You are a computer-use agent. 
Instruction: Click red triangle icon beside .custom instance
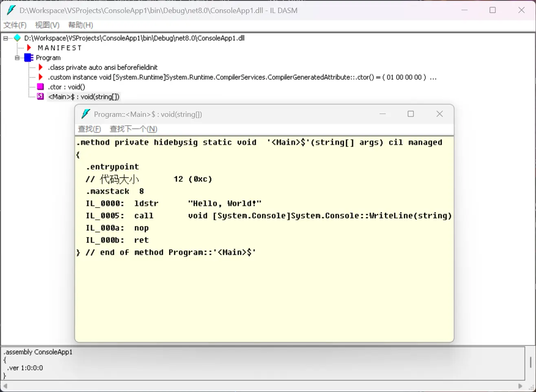pos(40,77)
